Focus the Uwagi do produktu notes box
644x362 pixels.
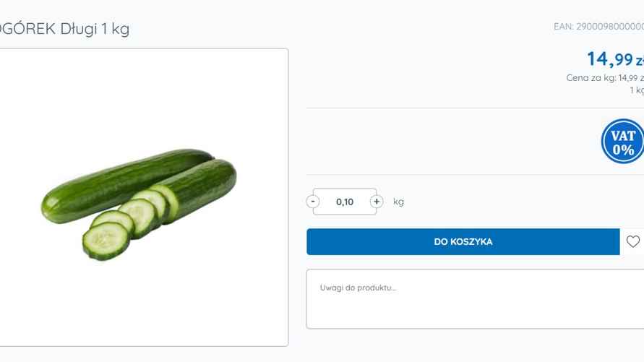(x=475, y=299)
